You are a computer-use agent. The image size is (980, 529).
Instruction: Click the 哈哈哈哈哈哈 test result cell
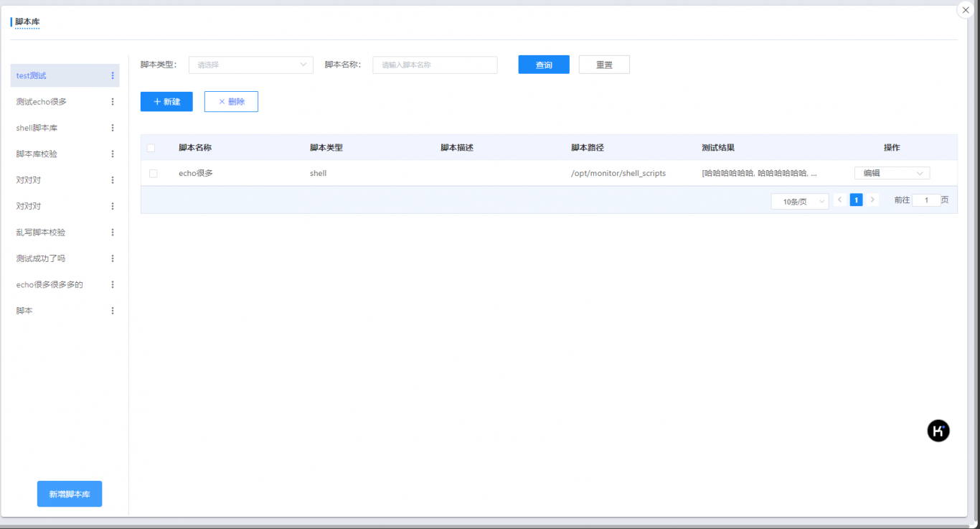[759, 173]
